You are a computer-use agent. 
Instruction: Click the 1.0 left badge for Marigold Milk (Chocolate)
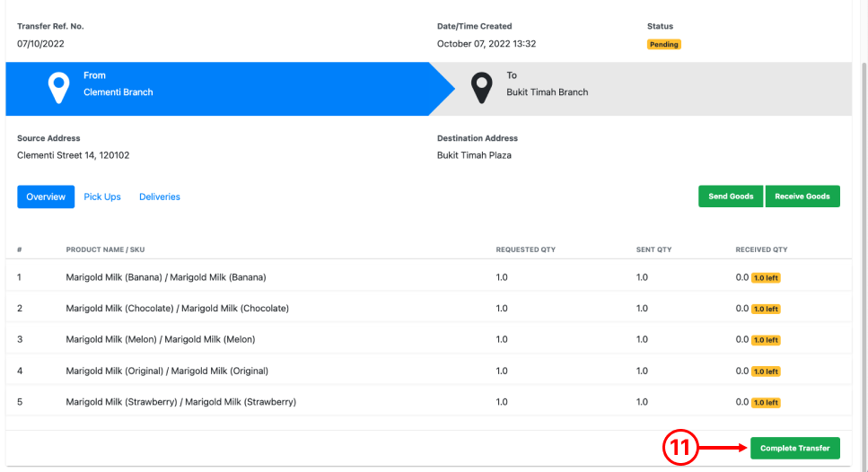coord(766,309)
